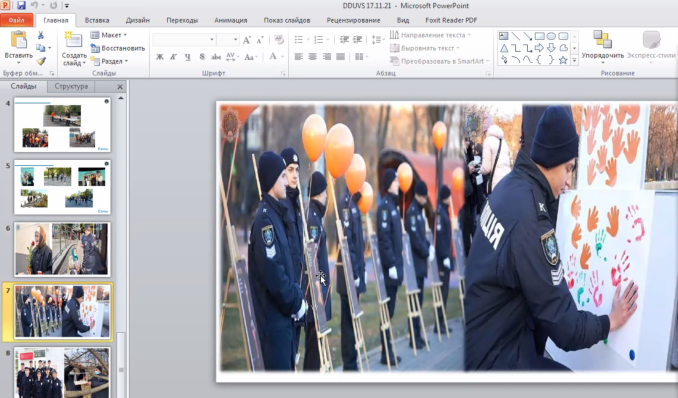Pick the Oval shape

[x=551, y=36]
